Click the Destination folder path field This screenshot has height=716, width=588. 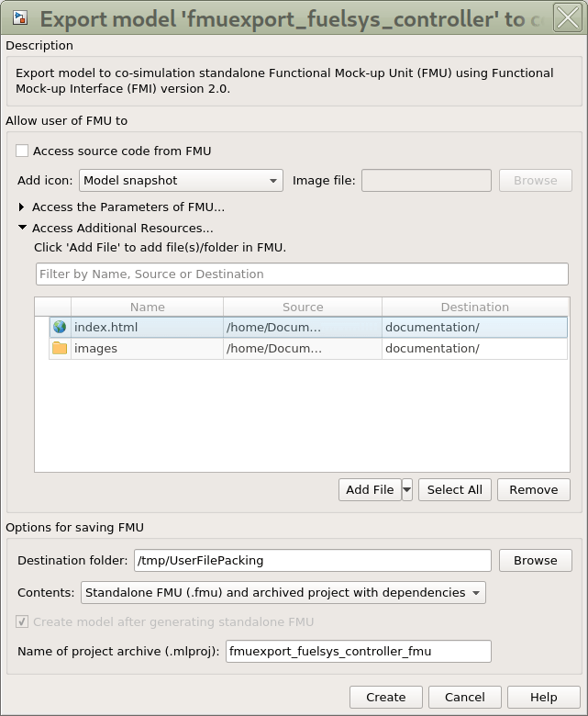click(313, 561)
